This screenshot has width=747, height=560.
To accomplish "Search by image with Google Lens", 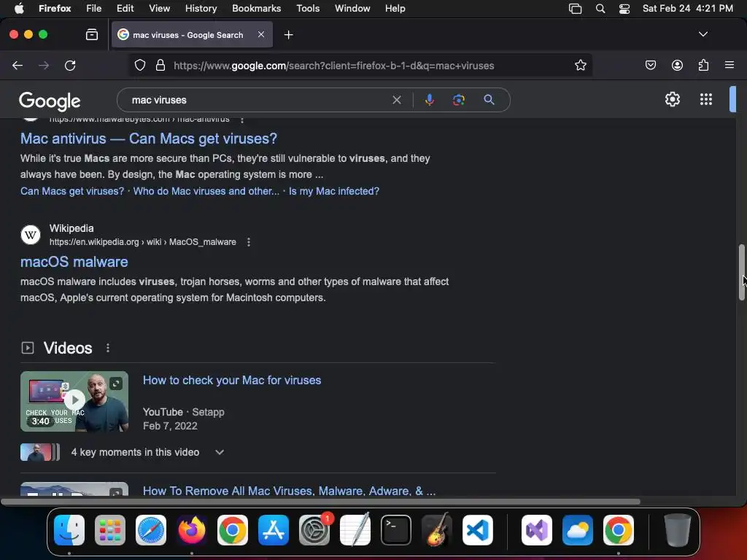I will point(458,100).
